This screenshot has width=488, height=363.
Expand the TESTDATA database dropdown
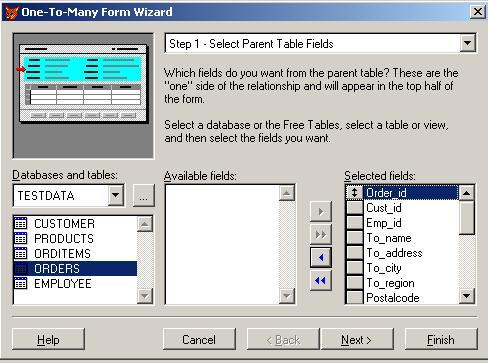tap(116, 195)
